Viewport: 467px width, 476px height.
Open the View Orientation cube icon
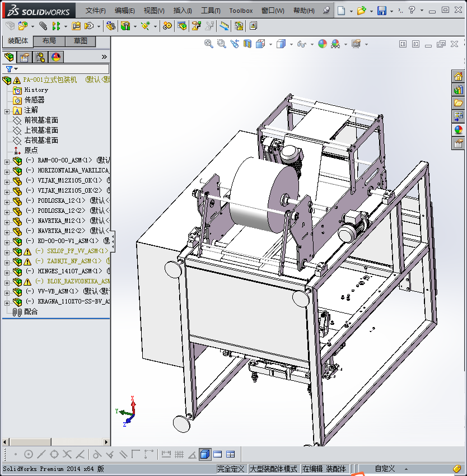[x=260, y=44]
